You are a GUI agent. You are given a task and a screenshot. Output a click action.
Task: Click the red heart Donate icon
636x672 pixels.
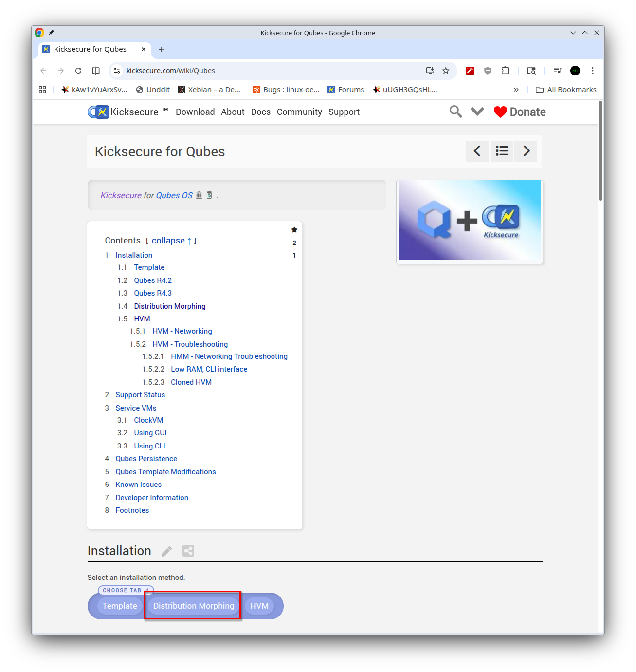point(500,112)
